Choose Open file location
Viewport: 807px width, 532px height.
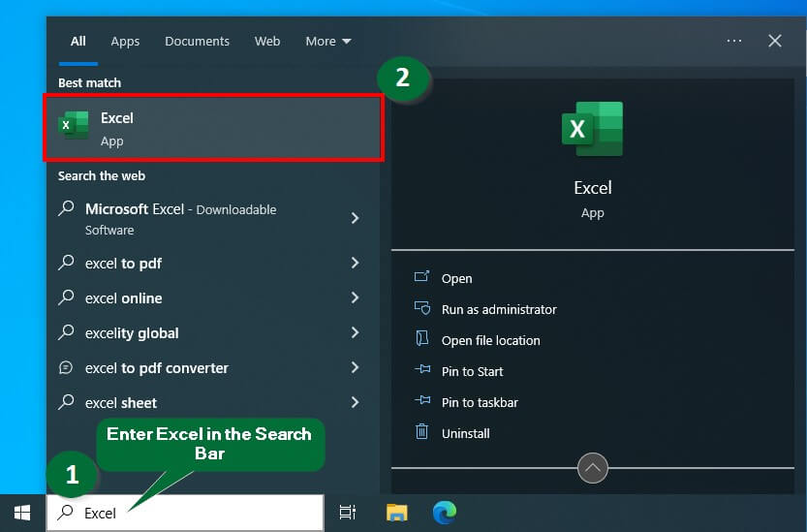point(490,340)
